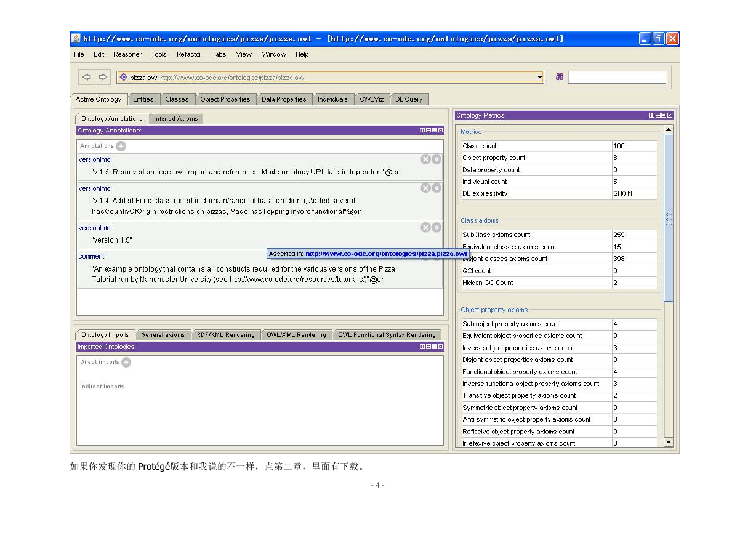Click the "Sub object property axioms count" row

[560, 324]
